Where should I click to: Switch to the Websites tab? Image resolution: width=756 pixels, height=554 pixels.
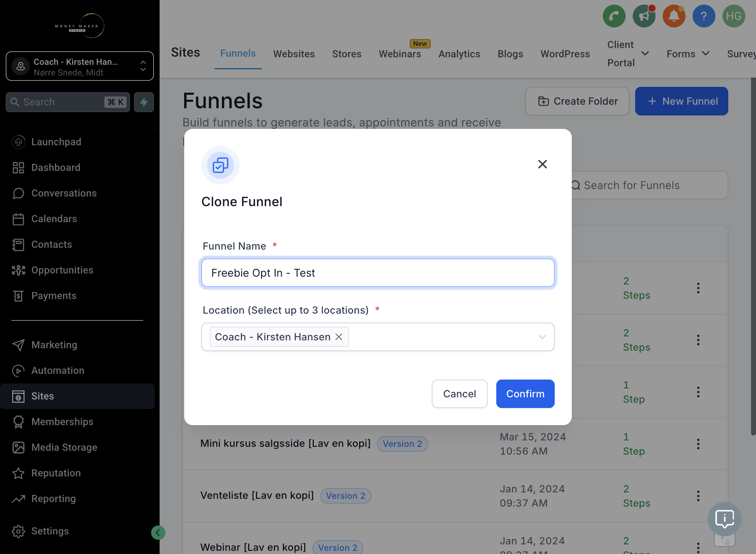click(x=294, y=54)
